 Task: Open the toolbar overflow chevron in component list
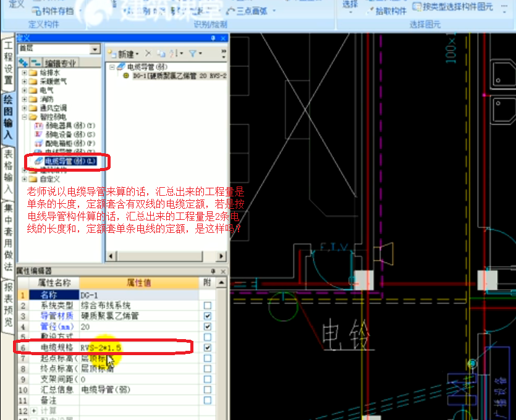[x=224, y=54]
